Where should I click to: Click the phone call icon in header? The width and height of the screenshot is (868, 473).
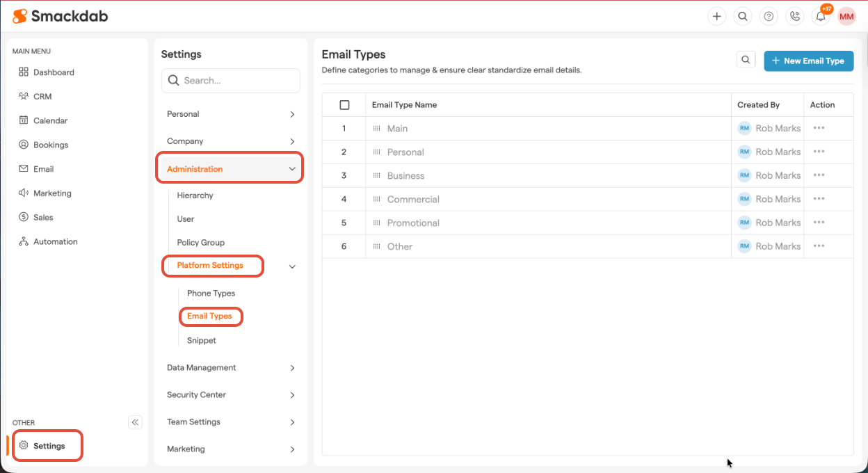click(x=794, y=16)
